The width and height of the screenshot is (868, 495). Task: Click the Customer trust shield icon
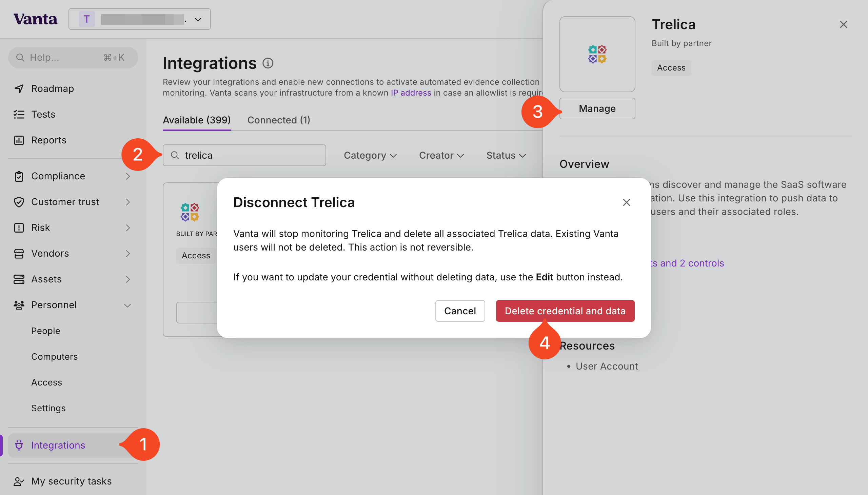click(19, 202)
